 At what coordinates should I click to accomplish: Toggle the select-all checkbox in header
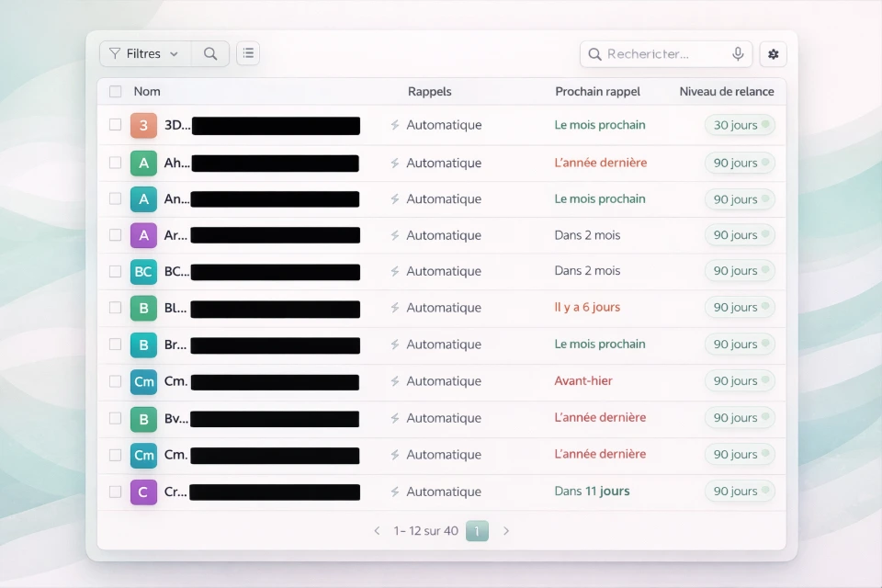tap(115, 92)
